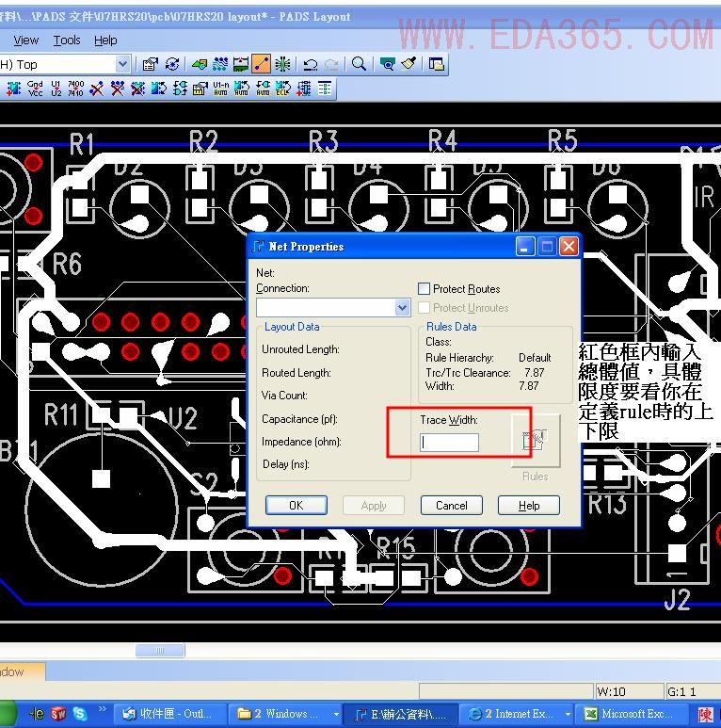Click the Undo arrow icon in toolbar
The width and height of the screenshot is (721, 728).
(x=310, y=64)
